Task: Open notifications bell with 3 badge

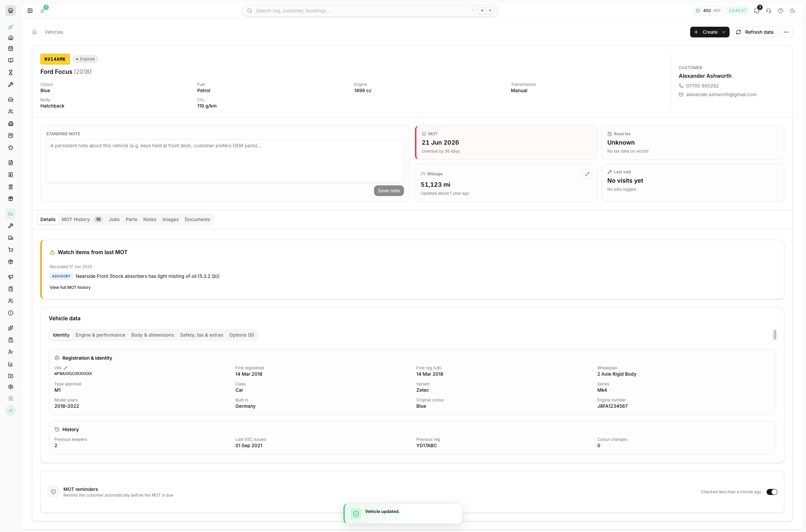Action: [757, 10]
